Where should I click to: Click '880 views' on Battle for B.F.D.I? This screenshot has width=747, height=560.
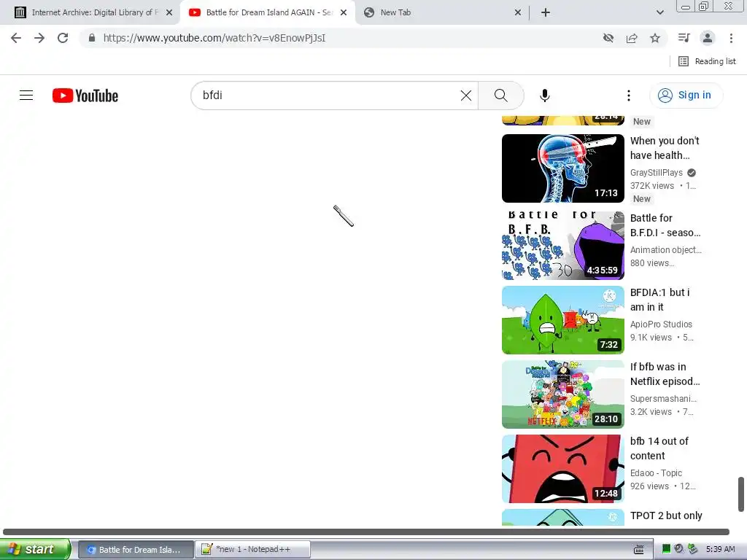coord(651,262)
